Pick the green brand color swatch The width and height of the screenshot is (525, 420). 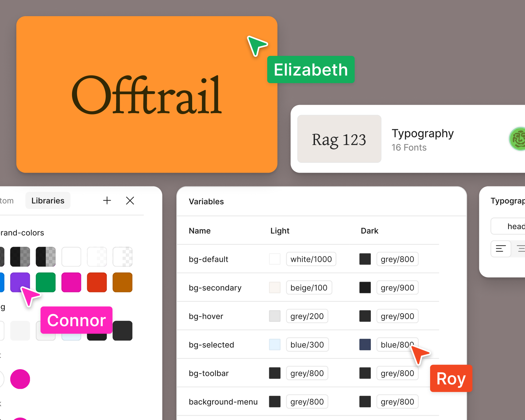click(x=46, y=282)
